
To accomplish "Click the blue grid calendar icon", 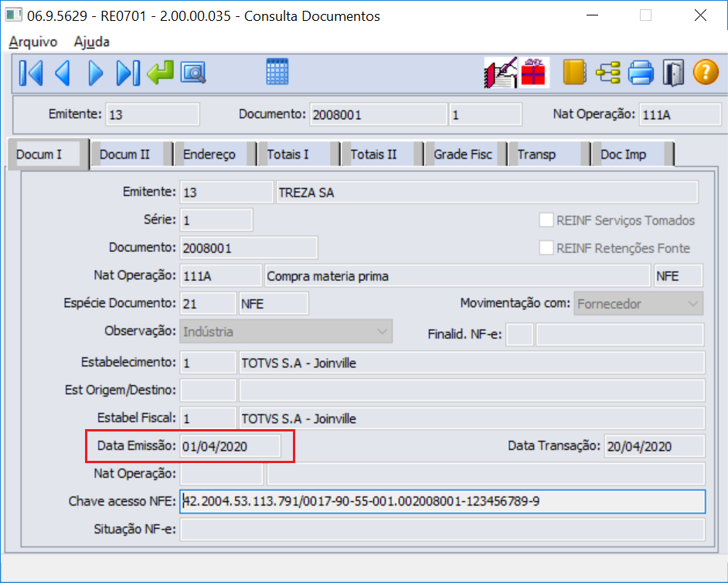I will point(277,72).
